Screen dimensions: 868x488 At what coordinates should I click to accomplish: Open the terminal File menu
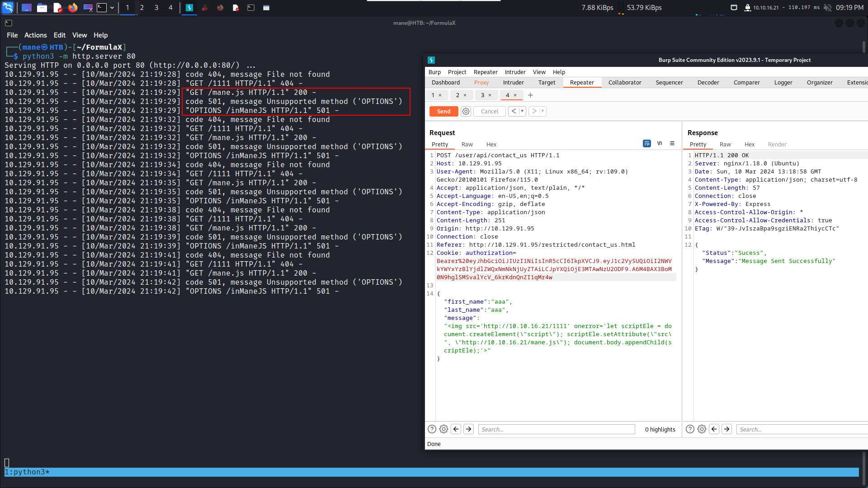pyautogui.click(x=12, y=35)
